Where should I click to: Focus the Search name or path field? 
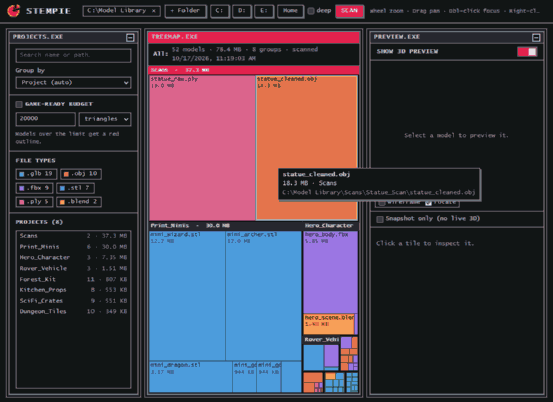point(73,55)
